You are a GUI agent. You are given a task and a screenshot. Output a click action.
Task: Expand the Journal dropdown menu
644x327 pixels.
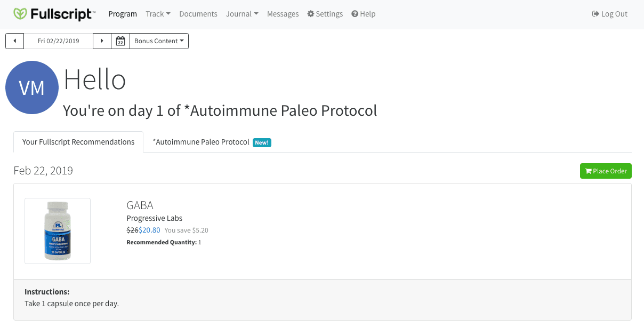pos(242,14)
